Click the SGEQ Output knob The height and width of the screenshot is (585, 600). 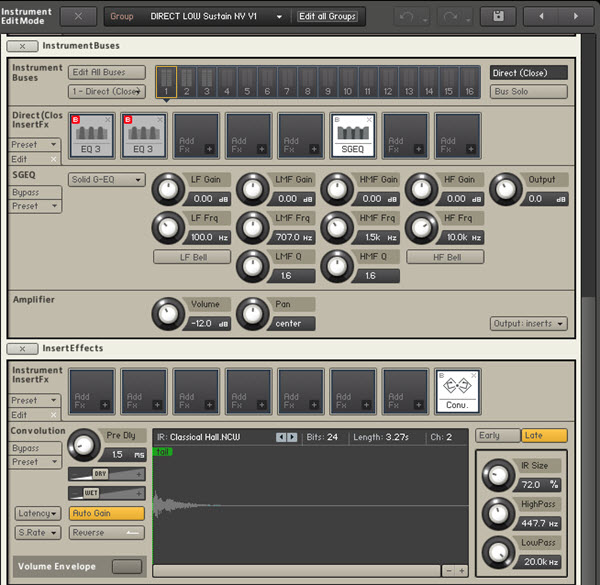point(506,189)
